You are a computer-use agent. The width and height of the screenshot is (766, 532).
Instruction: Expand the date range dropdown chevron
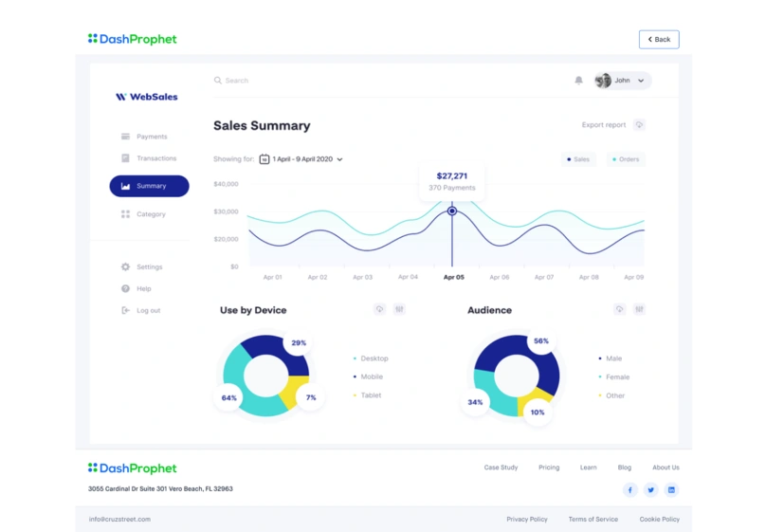click(x=339, y=159)
